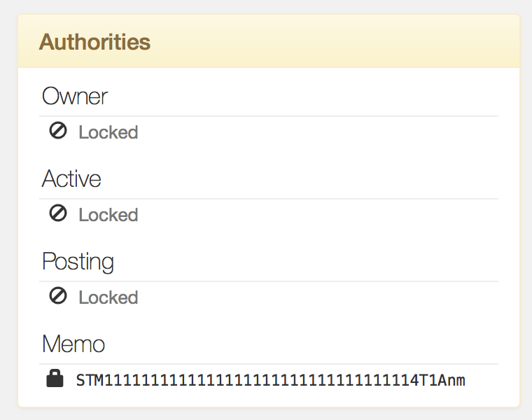Click the banned icon under Owner
The width and height of the screenshot is (532, 420).
tap(58, 131)
